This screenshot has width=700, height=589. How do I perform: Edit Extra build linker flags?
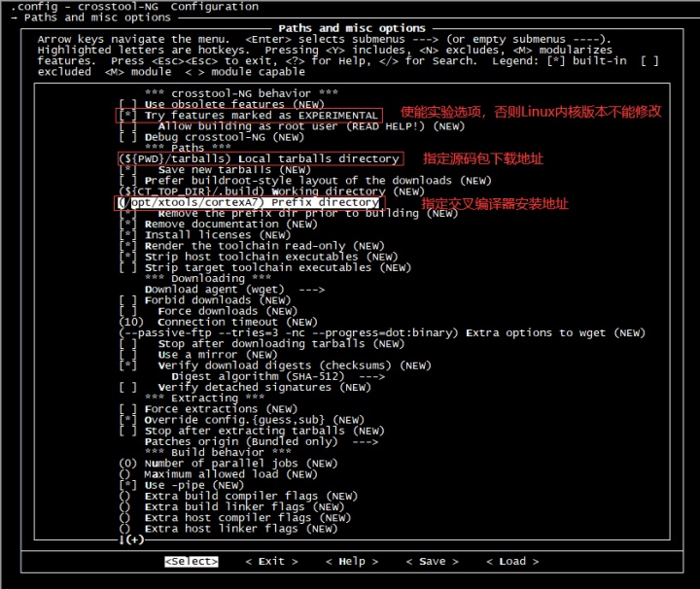click(x=231, y=507)
